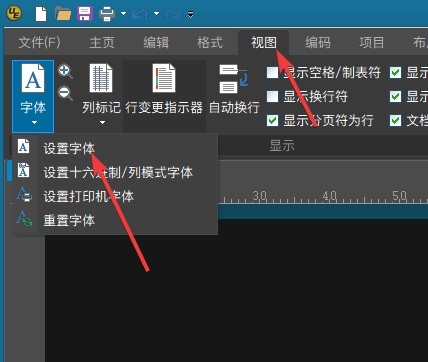
Task: Create a new file with the blank page icon
Action: 41,14
